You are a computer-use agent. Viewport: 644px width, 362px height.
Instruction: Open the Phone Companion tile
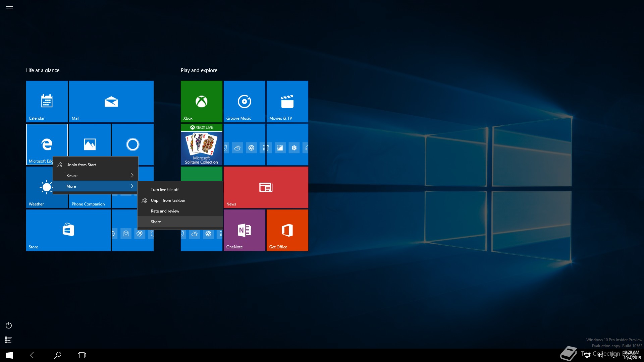tap(90, 201)
